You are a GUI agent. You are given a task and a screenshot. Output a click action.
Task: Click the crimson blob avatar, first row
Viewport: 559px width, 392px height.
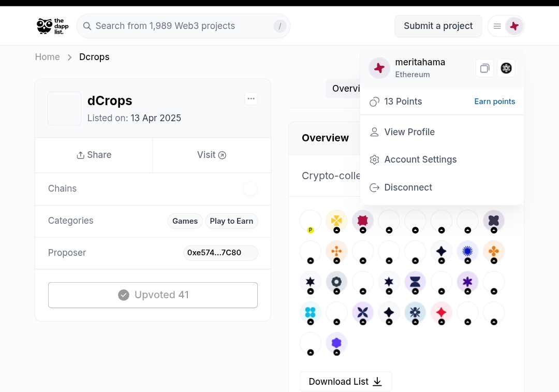(362, 221)
